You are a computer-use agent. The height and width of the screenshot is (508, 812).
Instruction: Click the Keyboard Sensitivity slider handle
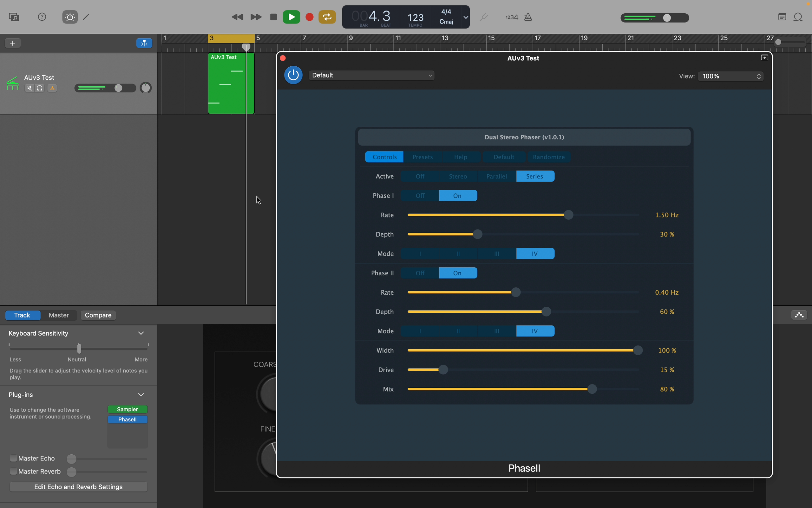79,348
